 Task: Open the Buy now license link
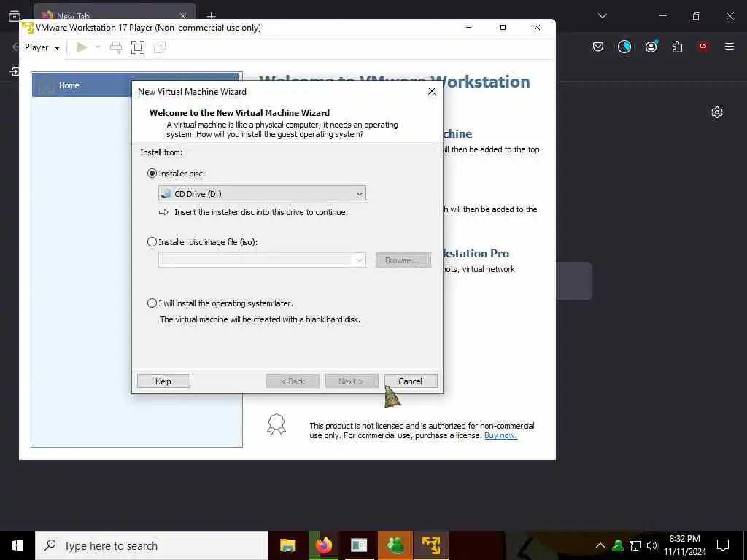point(500,435)
